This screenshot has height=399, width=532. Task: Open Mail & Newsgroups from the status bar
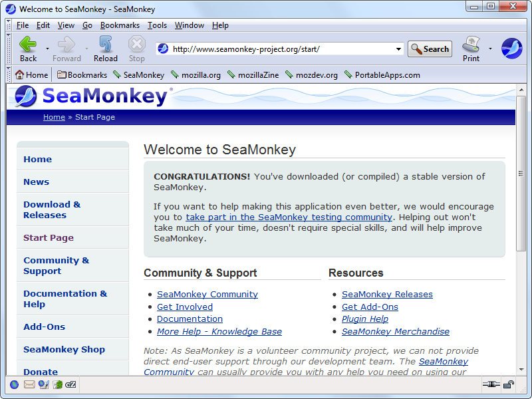28,384
